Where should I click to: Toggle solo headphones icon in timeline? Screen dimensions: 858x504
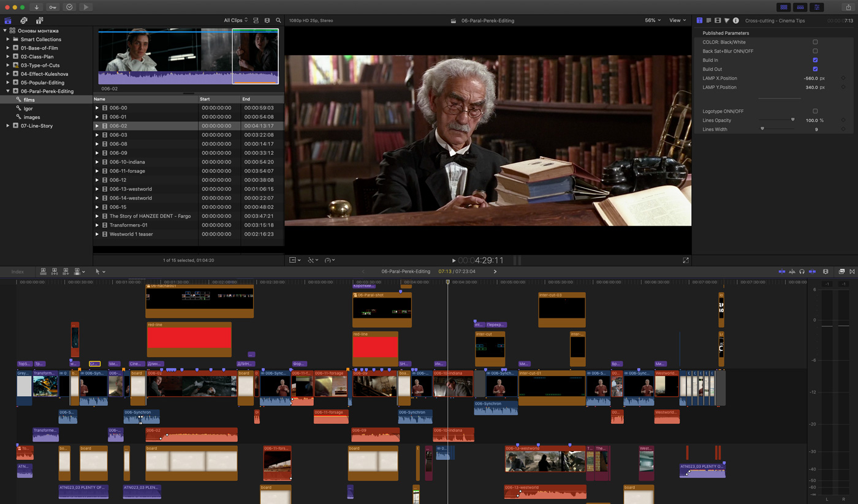tap(802, 271)
